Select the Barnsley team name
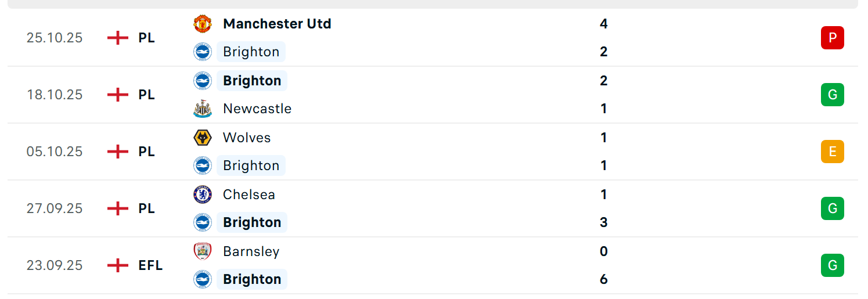The height and width of the screenshot is (299, 868). [251, 251]
